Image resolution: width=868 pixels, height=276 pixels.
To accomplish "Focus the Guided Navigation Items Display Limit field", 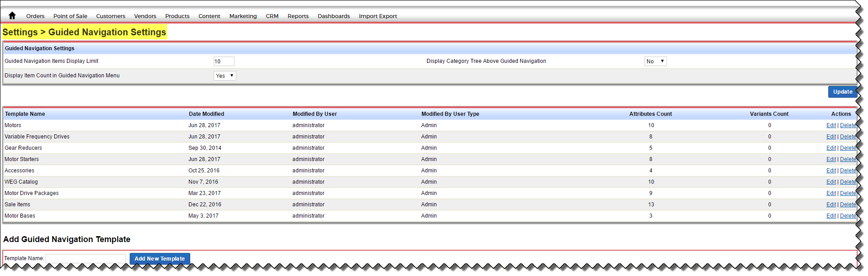I will (224, 62).
